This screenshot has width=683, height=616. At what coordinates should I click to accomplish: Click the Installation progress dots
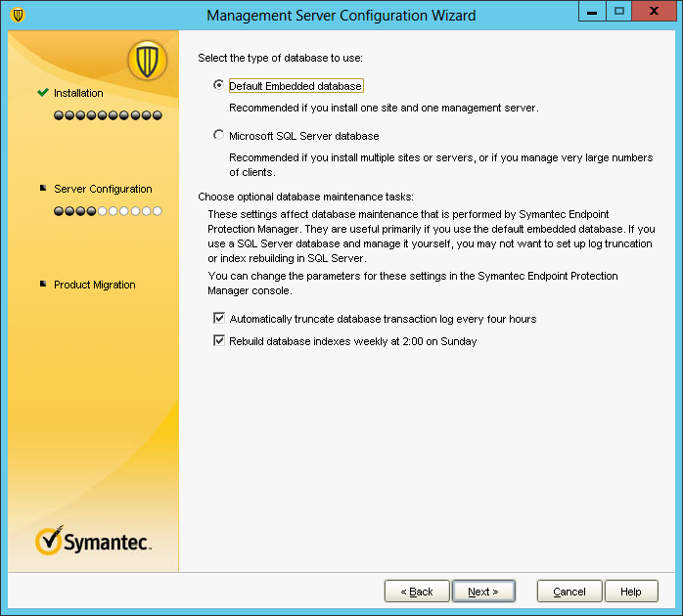coord(108,115)
